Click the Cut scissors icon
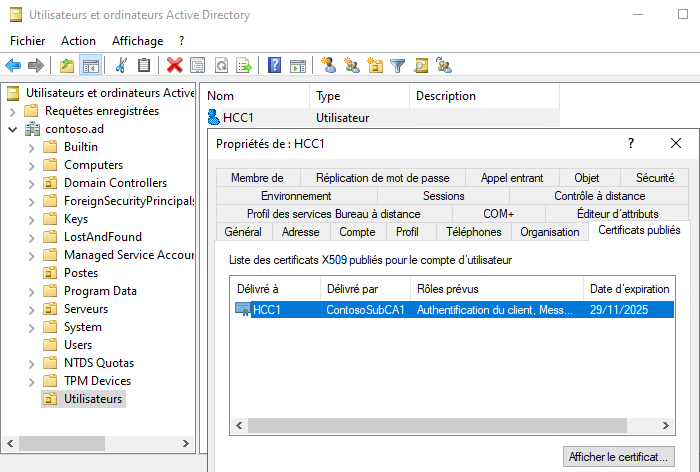 121,66
